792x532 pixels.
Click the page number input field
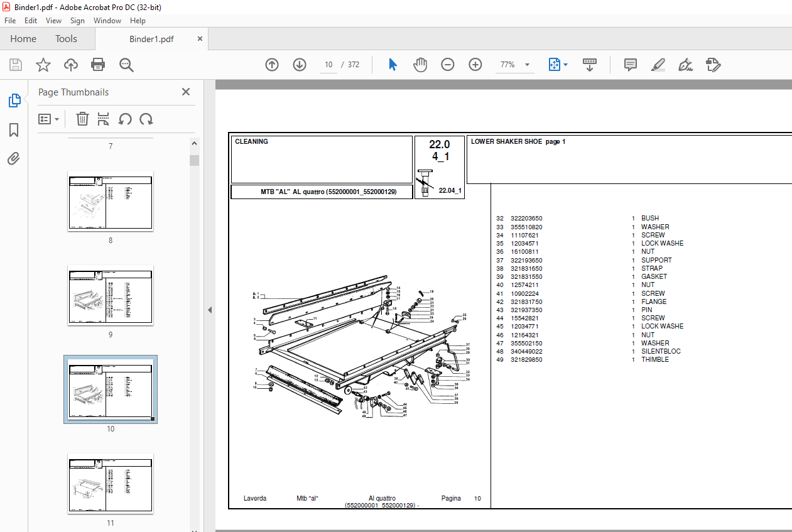pyautogui.click(x=328, y=65)
